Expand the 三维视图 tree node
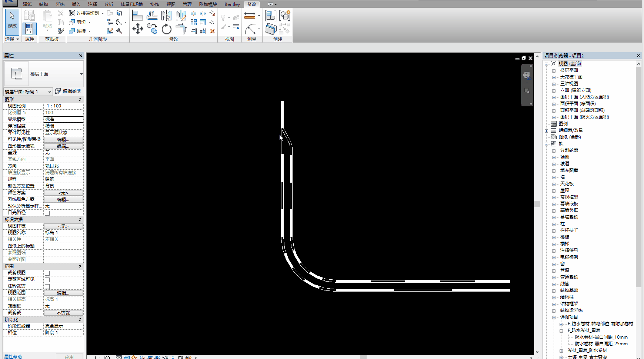This screenshot has width=644, height=359. click(x=554, y=84)
